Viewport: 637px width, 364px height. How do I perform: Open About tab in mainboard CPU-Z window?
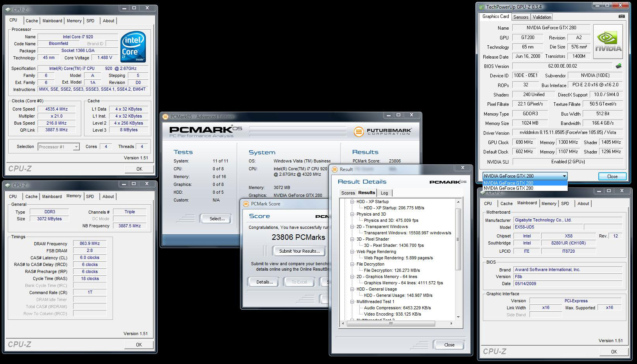pyautogui.click(x=583, y=203)
